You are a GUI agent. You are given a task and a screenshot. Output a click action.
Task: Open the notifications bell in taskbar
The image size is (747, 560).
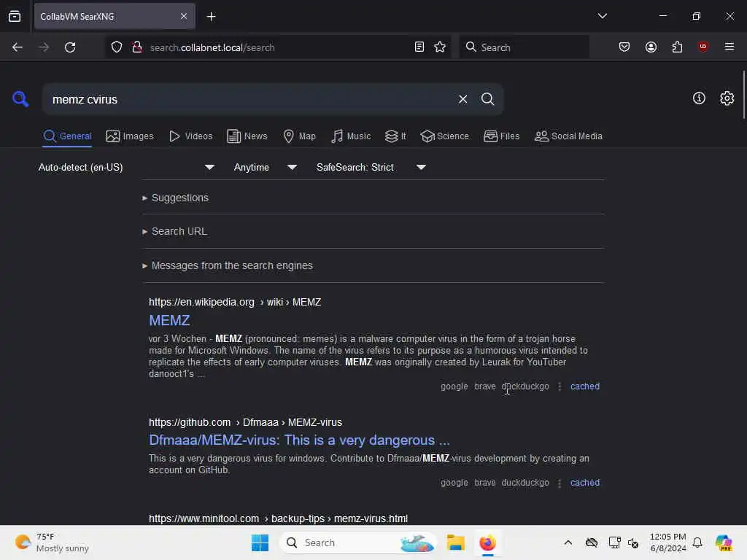pyautogui.click(x=697, y=542)
